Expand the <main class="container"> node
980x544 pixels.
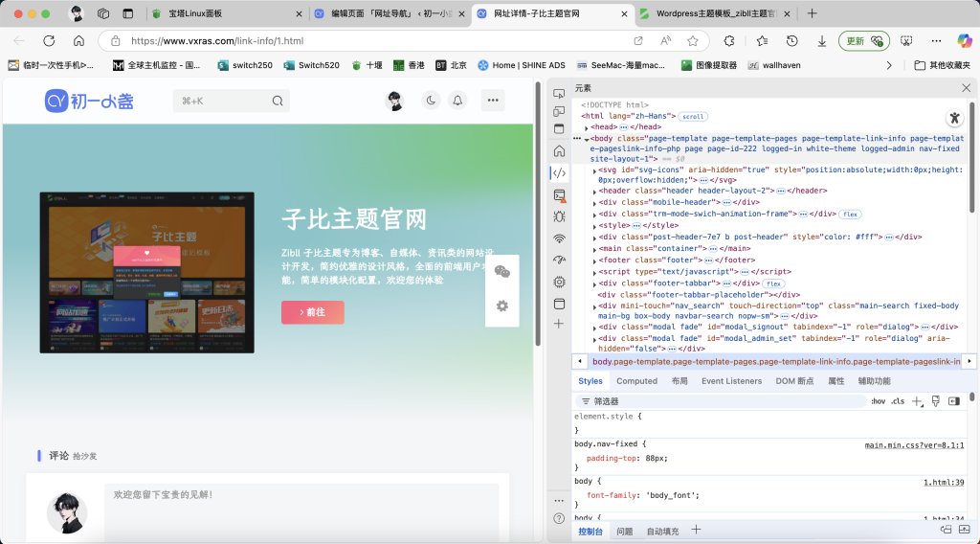[x=594, y=249]
